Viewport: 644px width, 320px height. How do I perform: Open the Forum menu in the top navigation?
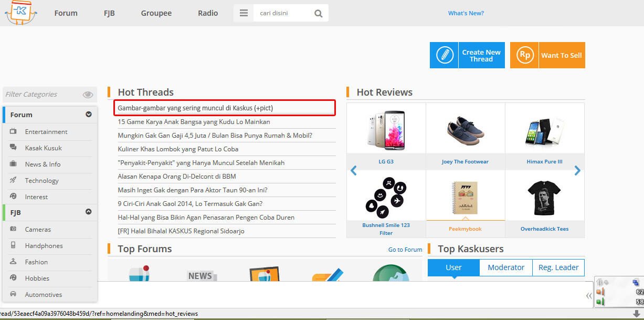click(x=66, y=13)
